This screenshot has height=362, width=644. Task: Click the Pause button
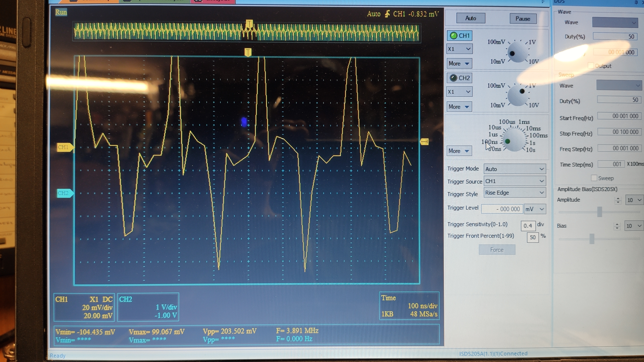523,19
